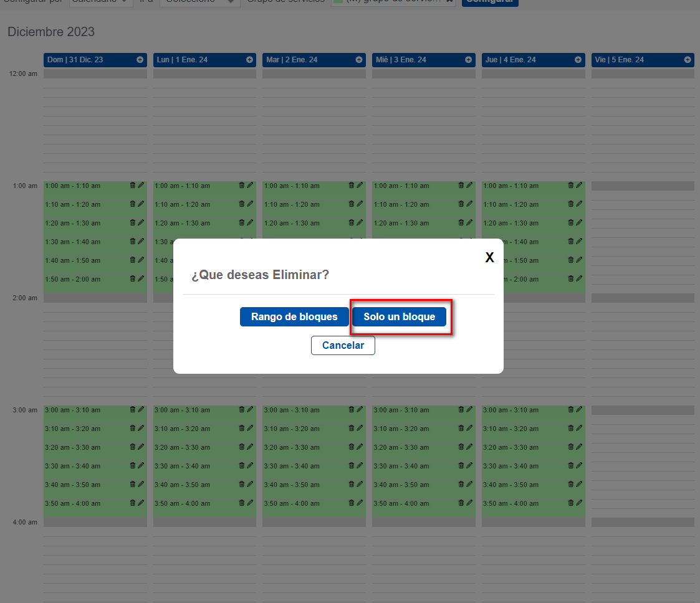Add a block on Mié 3 Ene. 24 plus icon
Screen dimensions: 700x603
[x=468, y=60]
